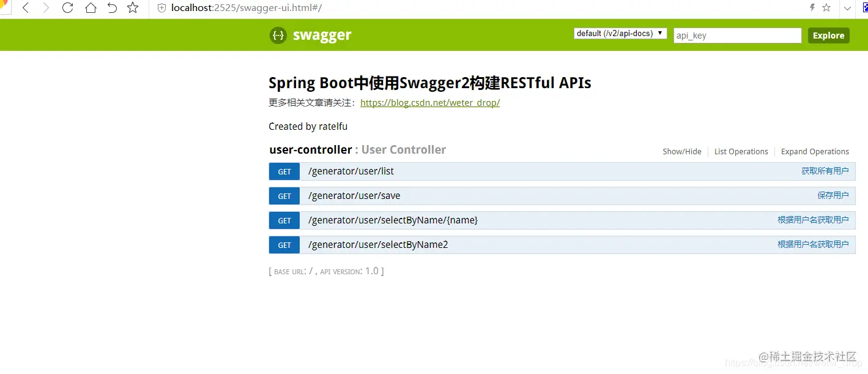
Task: Click the favorite star at address bar end
Action: [826, 8]
